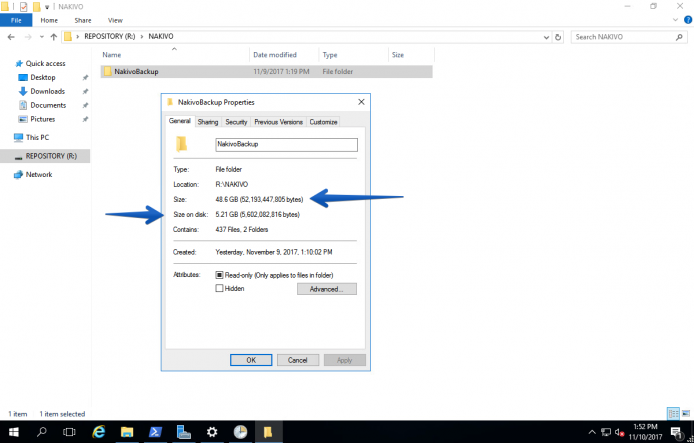Click the Back navigation arrow
The image size is (694, 443).
[x=11, y=37]
